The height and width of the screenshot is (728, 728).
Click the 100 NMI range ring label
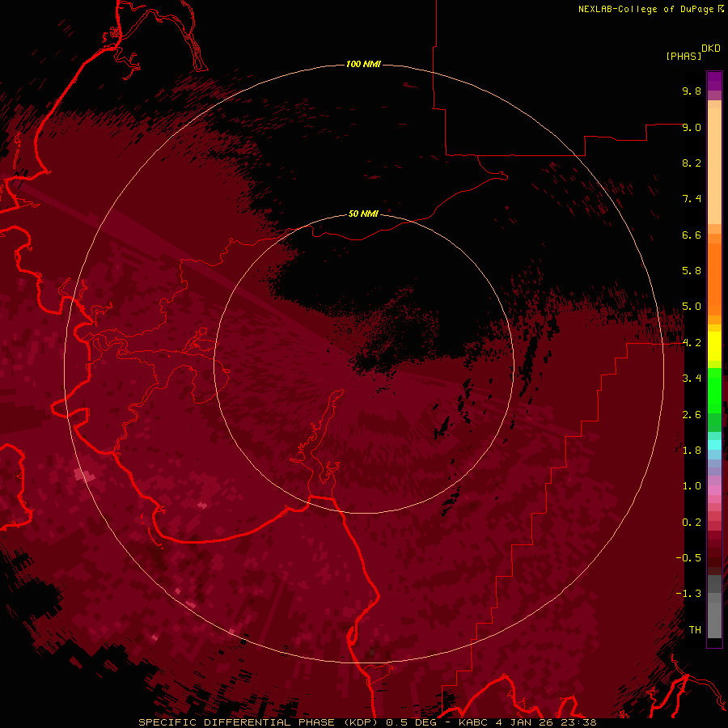coord(363,64)
